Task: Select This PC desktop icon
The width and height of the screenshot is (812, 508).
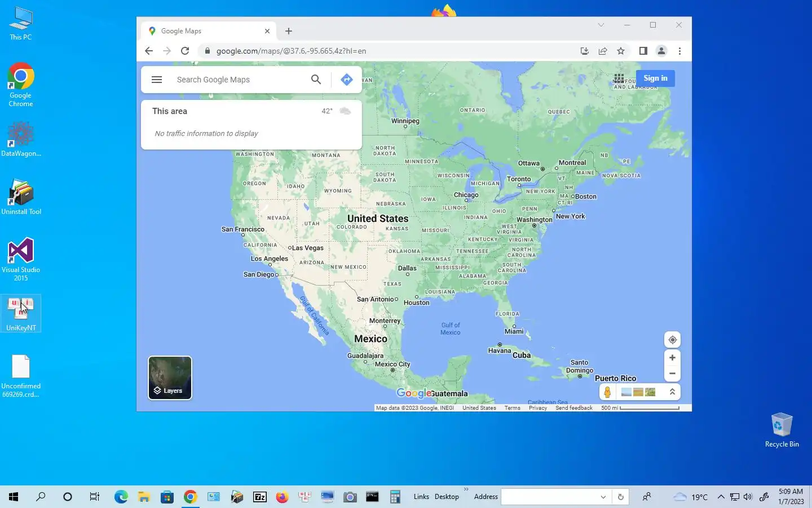Action: (21, 24)
